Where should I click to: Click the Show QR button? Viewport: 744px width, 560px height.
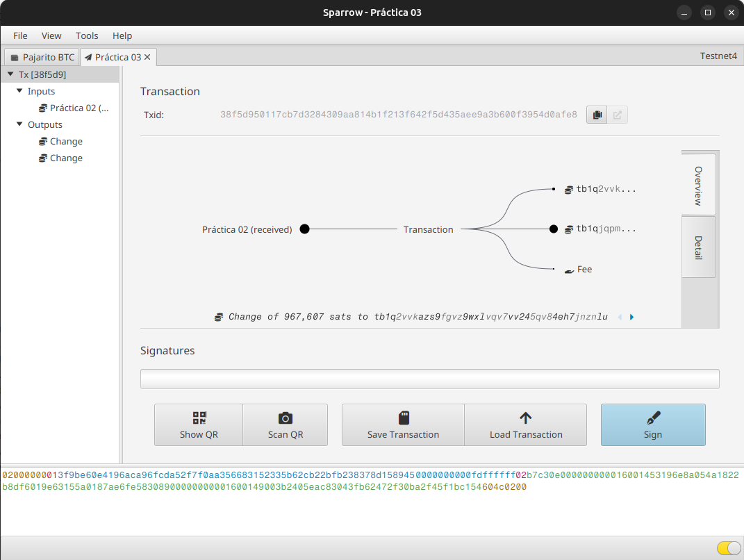199,425
